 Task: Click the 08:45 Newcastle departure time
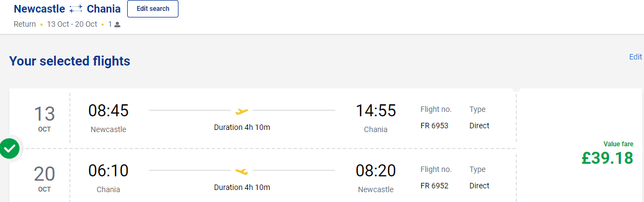tap(109, 110)
